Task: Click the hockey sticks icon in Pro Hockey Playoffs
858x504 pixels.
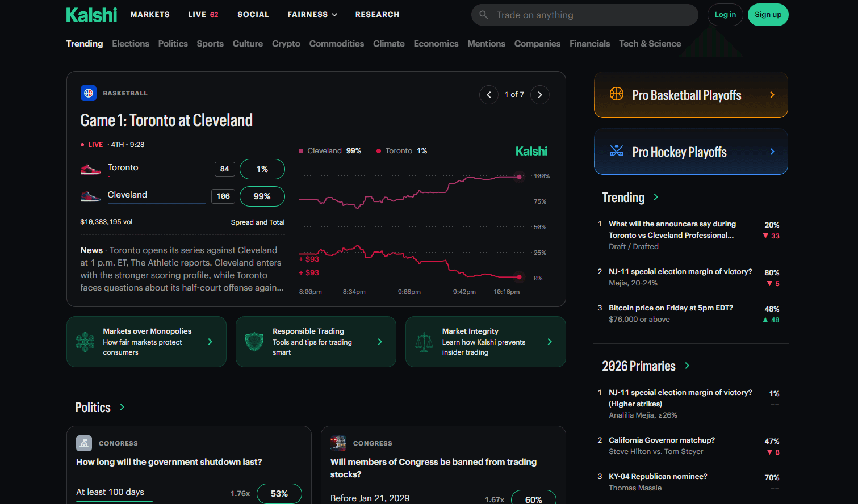Action: (x=617, y=151)
